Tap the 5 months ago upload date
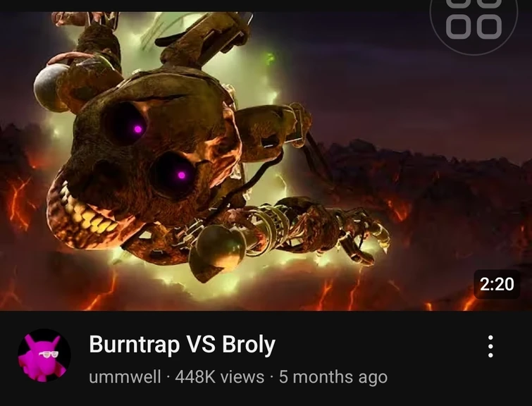The width and height of the screenshot is (532, 406). 333,377
